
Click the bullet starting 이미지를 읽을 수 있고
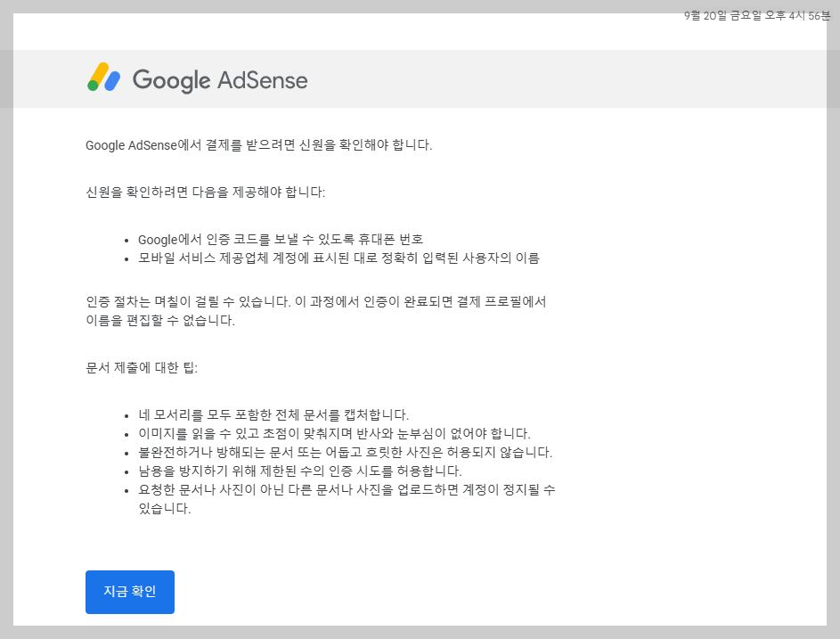tap(334, 434)
